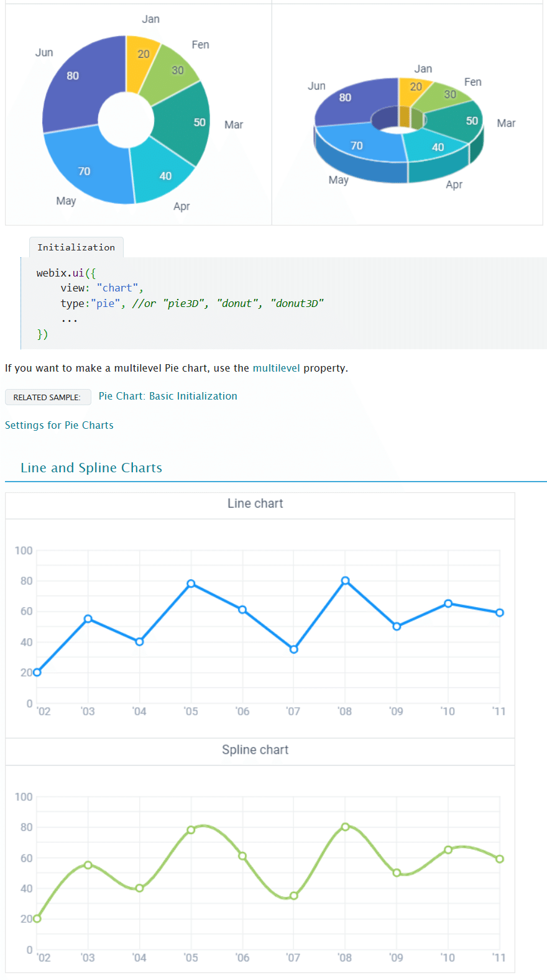Select the line chart point at '07

[294, 649]
